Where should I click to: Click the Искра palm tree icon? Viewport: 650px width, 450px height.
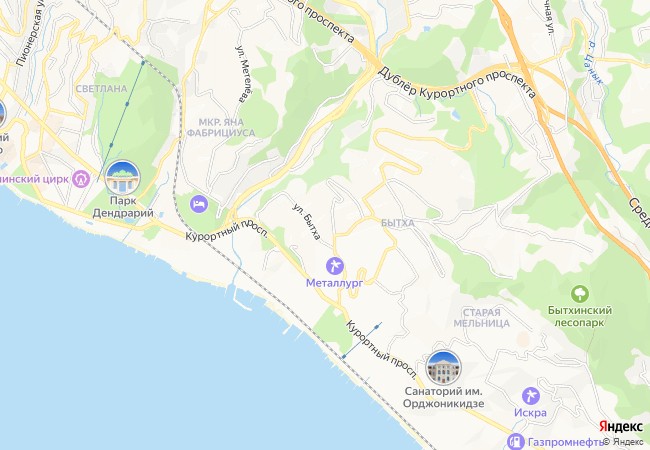531,396
